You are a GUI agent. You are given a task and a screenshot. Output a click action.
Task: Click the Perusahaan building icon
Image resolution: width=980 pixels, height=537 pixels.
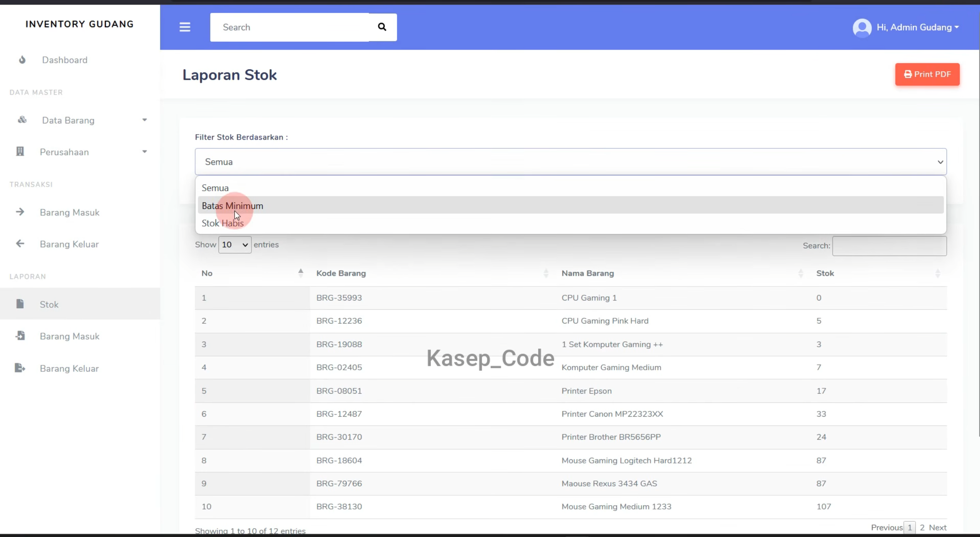tap(20, 152)
